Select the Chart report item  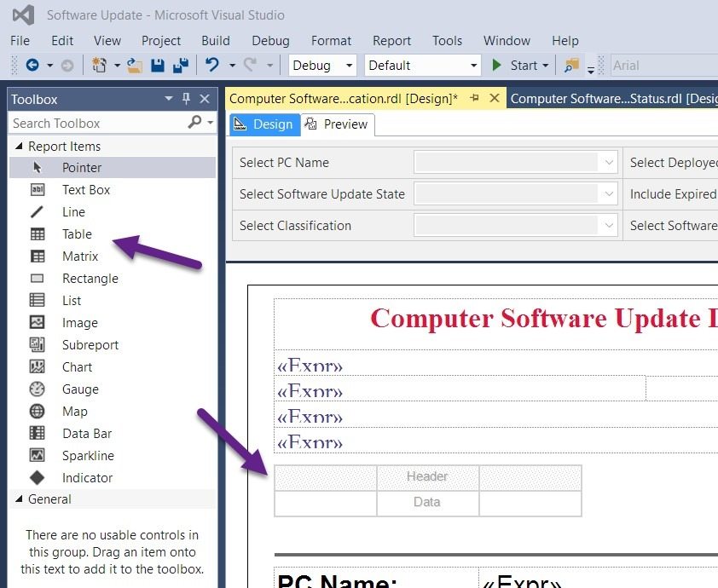[x=113, y=367]
